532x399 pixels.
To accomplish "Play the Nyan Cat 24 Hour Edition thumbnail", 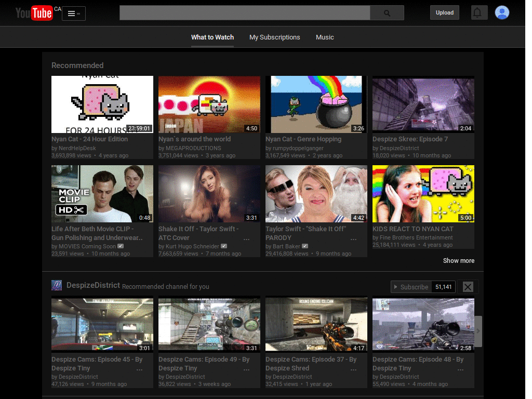I will [x=102, y=104].
